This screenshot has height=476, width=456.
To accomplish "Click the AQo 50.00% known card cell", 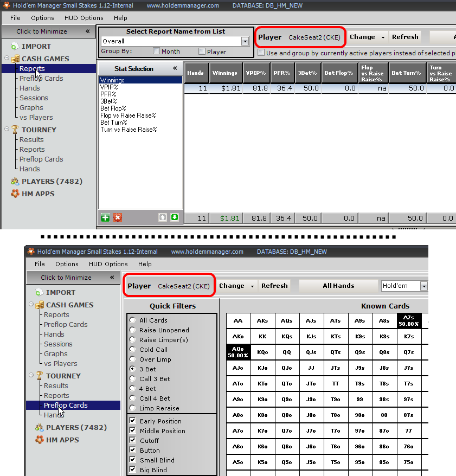I will 238,352.
